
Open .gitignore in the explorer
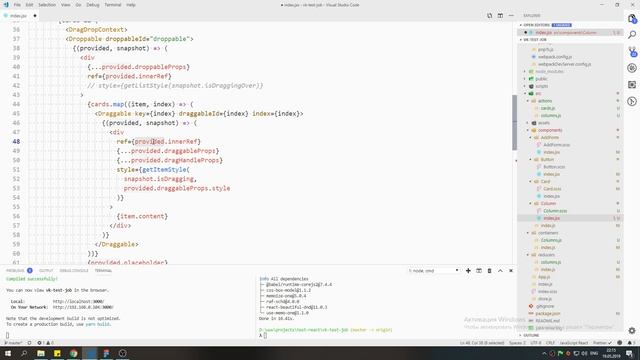click(545, 306)
